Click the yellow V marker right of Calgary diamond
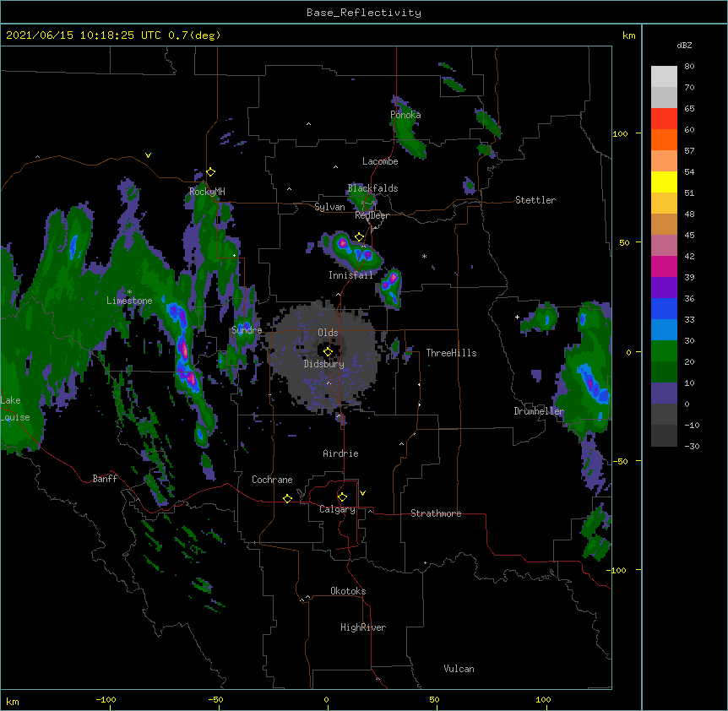This screenshot has width=728, height=711. coord(362,493)
